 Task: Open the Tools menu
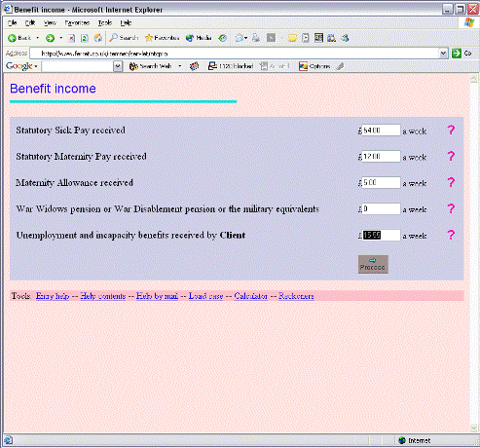(x=105, y=22)
